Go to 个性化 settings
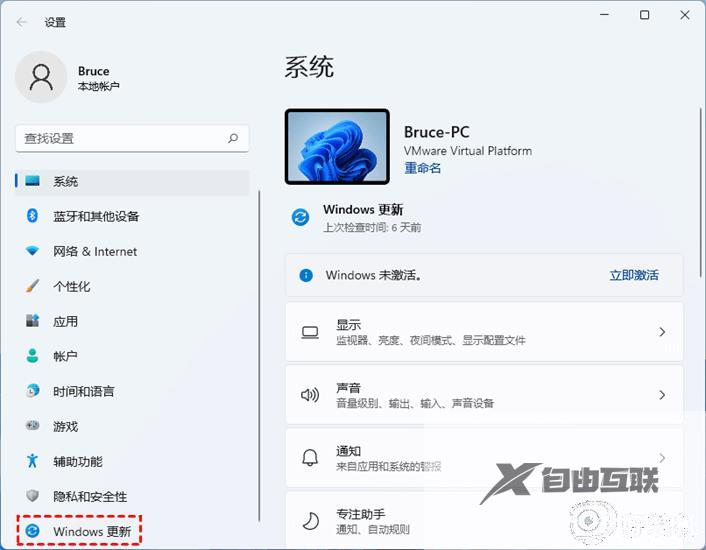 coord(132,286)
